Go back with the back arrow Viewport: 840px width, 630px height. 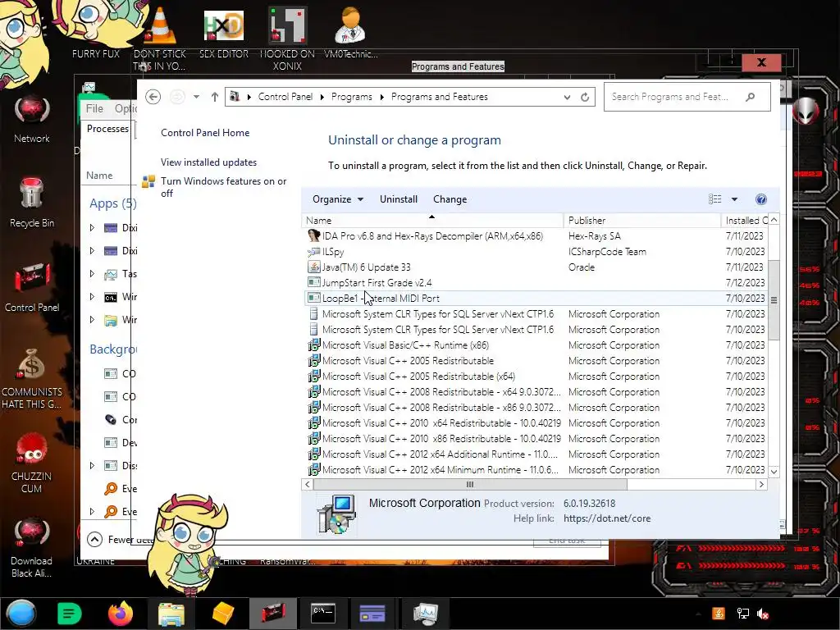click(x=153, y=97)
